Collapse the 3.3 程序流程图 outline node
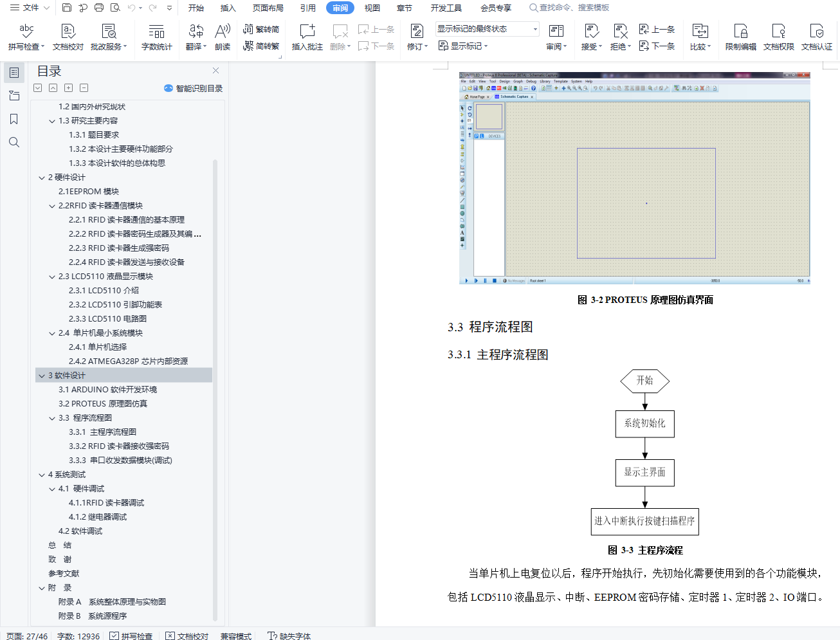This screenshot has height=640, width=840. (x=52, y=418)
